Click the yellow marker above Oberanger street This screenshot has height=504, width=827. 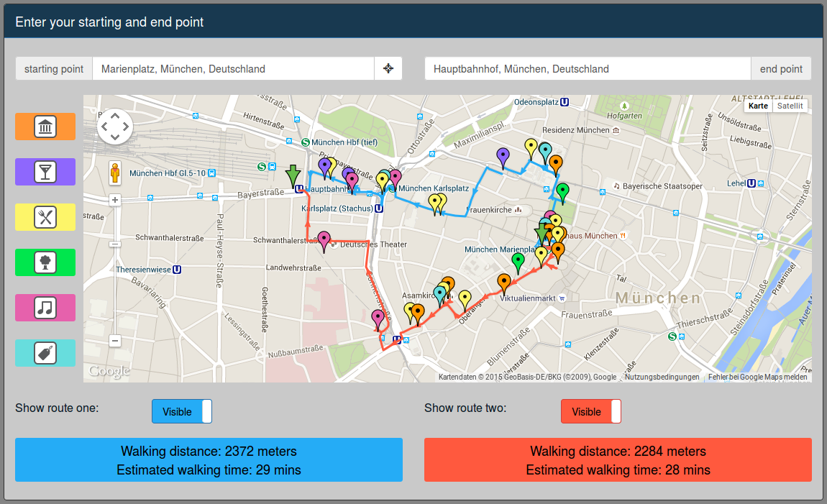pos(465,301)
